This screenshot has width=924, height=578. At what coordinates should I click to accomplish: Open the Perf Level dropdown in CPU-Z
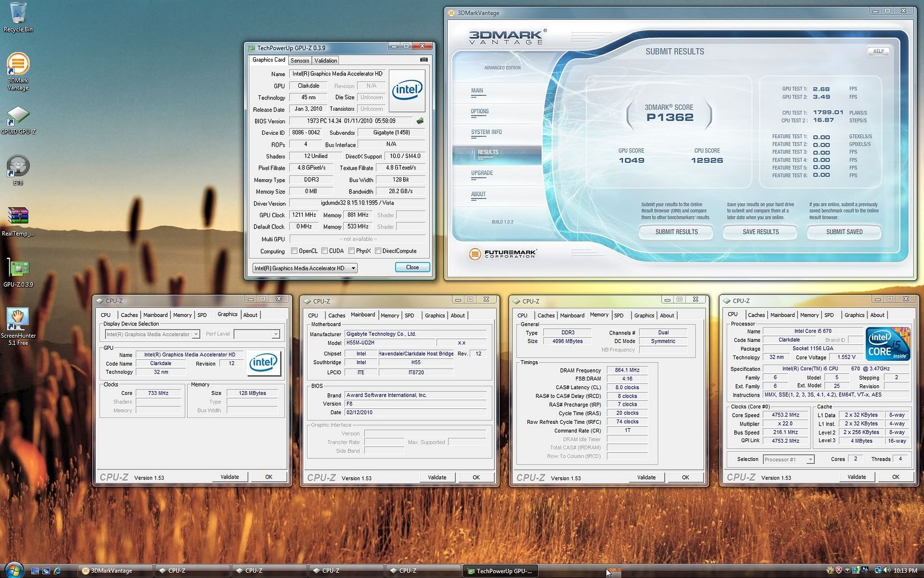(x=257, y=334)
